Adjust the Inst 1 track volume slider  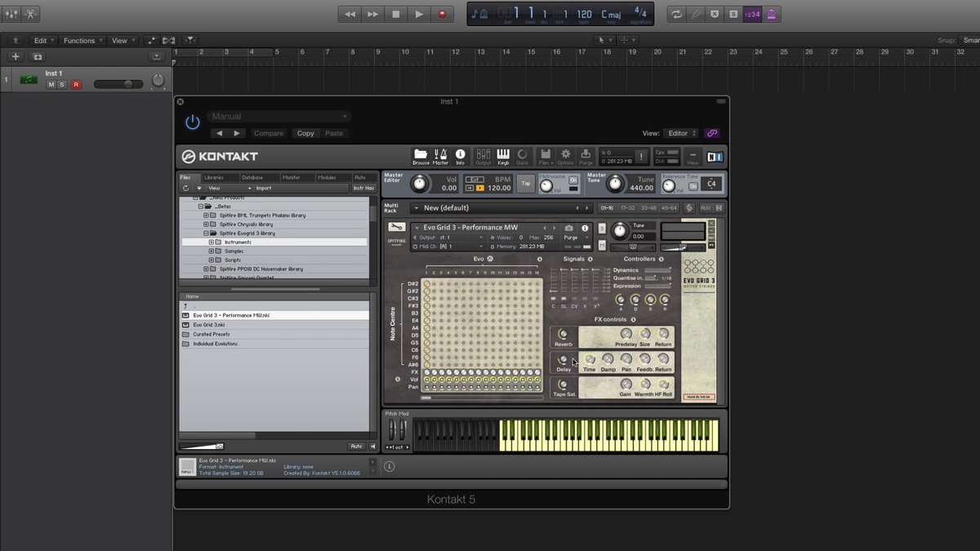(x=127, y=84)
